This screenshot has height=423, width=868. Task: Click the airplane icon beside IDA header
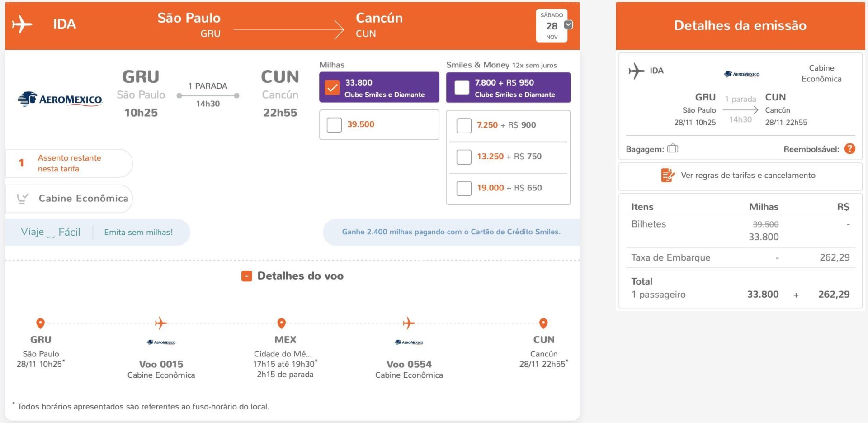22,24
